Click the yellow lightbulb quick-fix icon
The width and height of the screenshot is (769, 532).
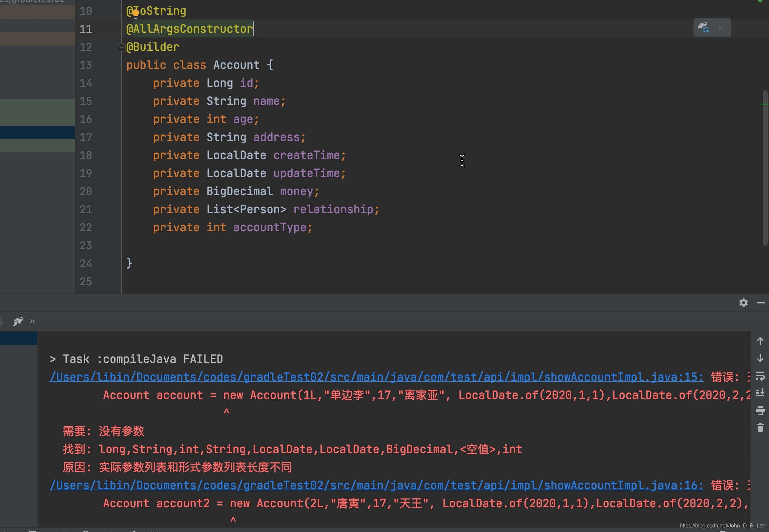pyautogui.click(x=135, y=14)
